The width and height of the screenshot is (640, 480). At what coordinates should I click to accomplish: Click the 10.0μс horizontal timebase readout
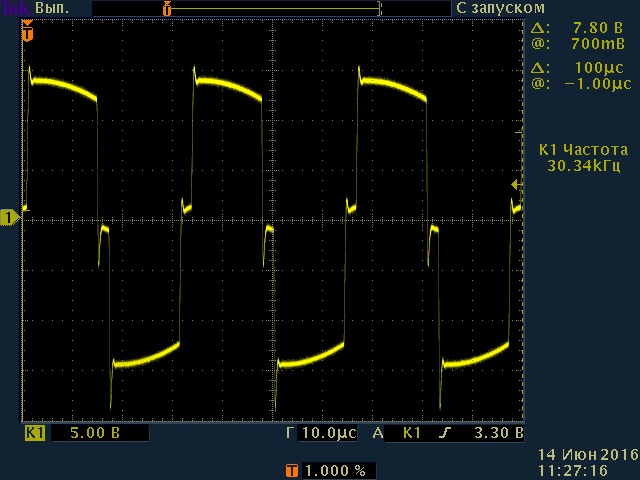(x=327, y=434)
